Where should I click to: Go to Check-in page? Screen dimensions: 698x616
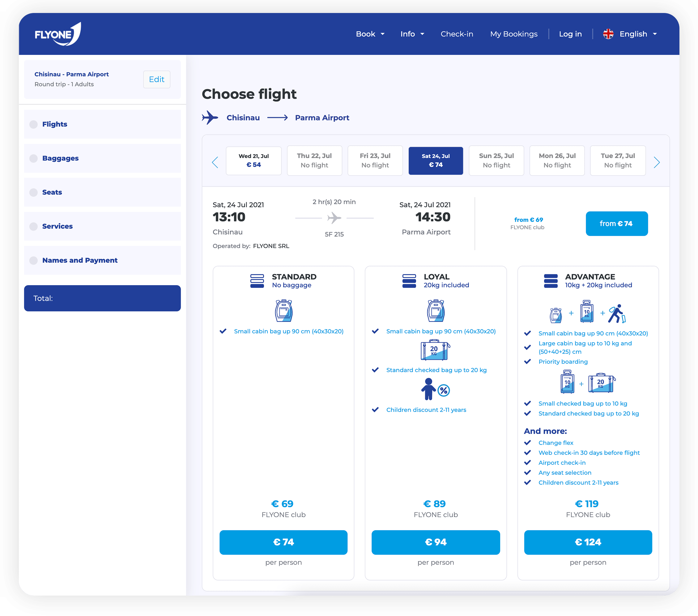[x=457, y=34]
